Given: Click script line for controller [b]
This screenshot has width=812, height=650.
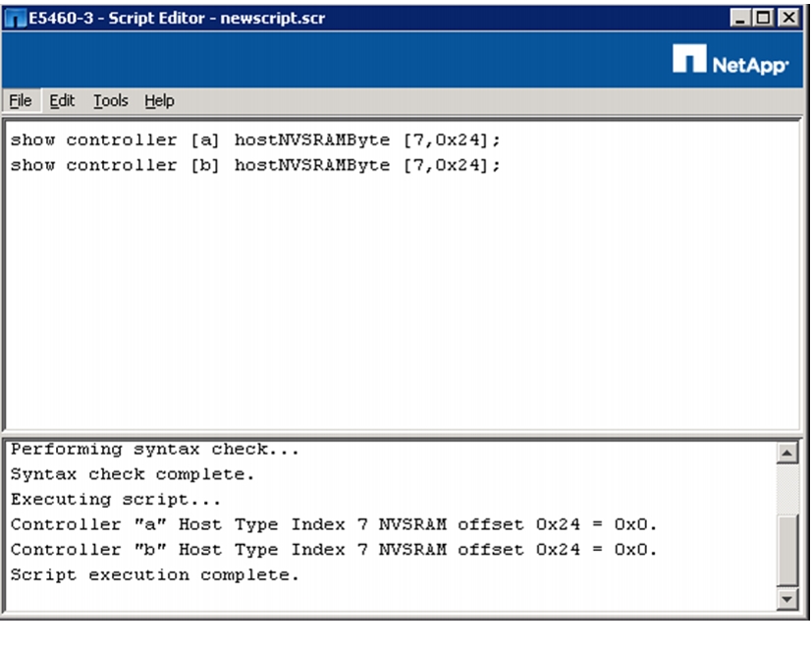Looking at the screenshot, I should pos(255,165).
